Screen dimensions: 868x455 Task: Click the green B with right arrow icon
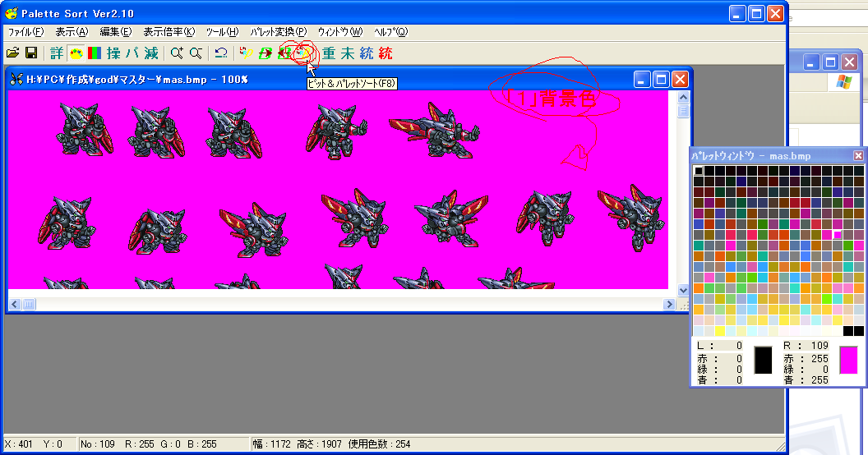[x=265, y=53]
